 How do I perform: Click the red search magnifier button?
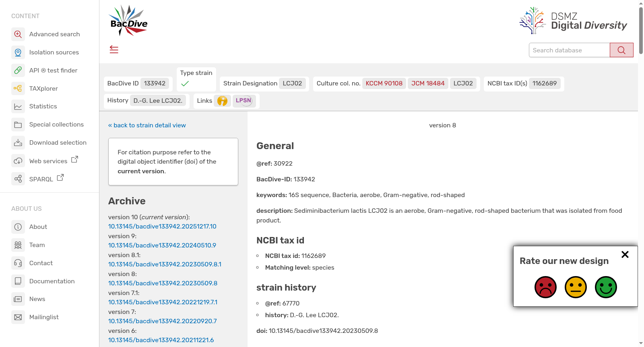621,50
